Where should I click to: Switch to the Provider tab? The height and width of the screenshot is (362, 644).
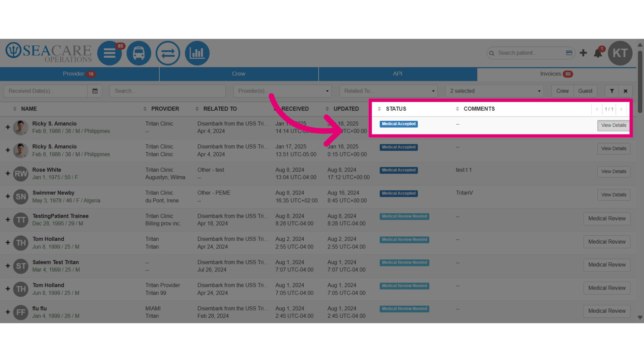point(79,74)
